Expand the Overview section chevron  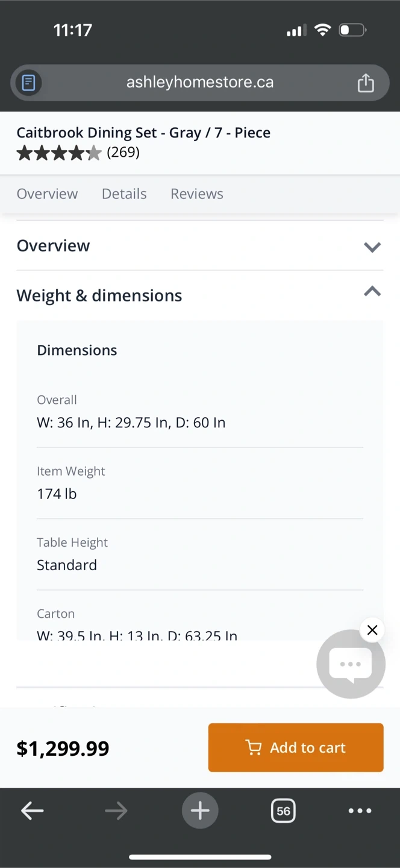coord(372,247)
